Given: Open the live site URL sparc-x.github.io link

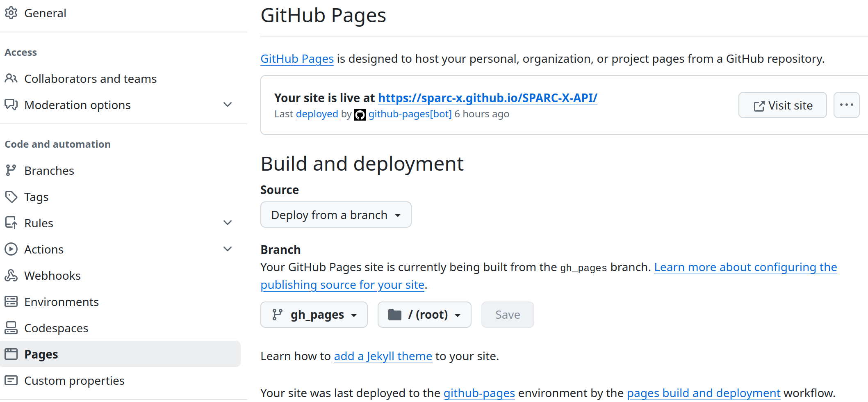Looking at the screenshot, I should tap(488, 98).
